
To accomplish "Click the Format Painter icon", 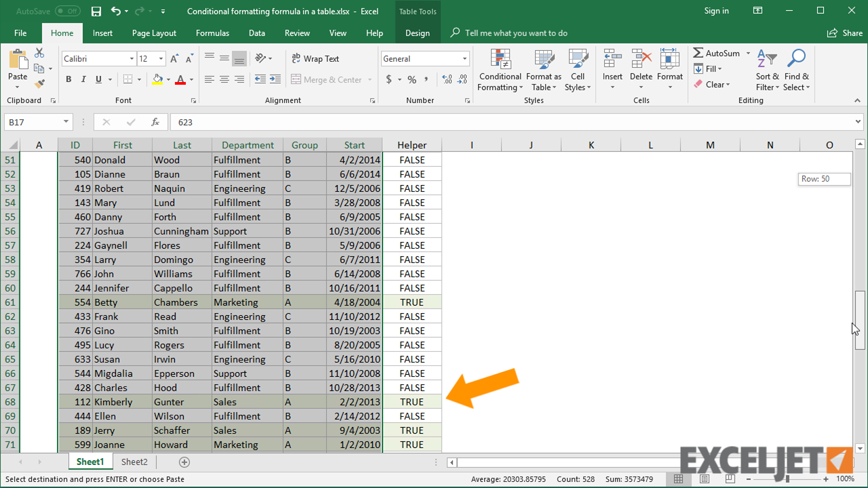I will point(39,83).
